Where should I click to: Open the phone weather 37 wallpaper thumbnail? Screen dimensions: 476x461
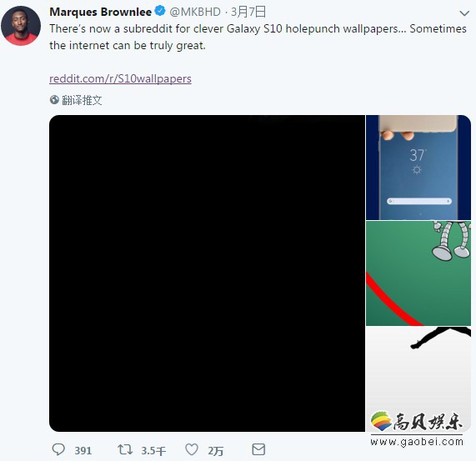pos(418,168)
